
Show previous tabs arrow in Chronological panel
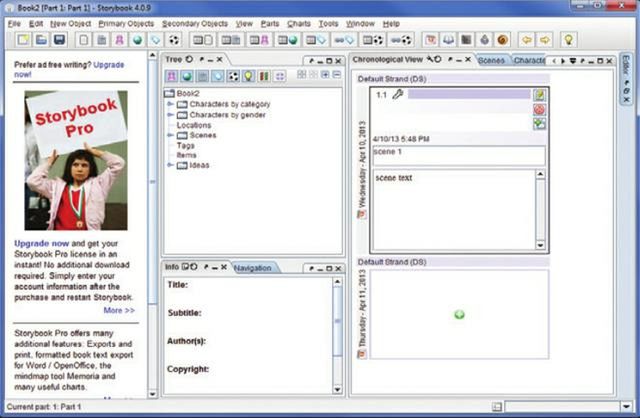pyautogui.click(x=554, y=61)
